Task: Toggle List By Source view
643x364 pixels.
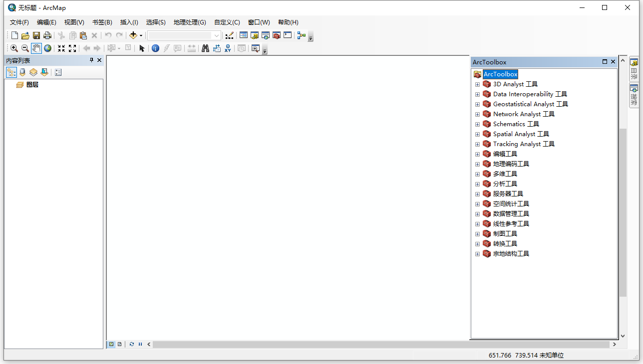Action: pyautogui.click(x=22, y=72)
